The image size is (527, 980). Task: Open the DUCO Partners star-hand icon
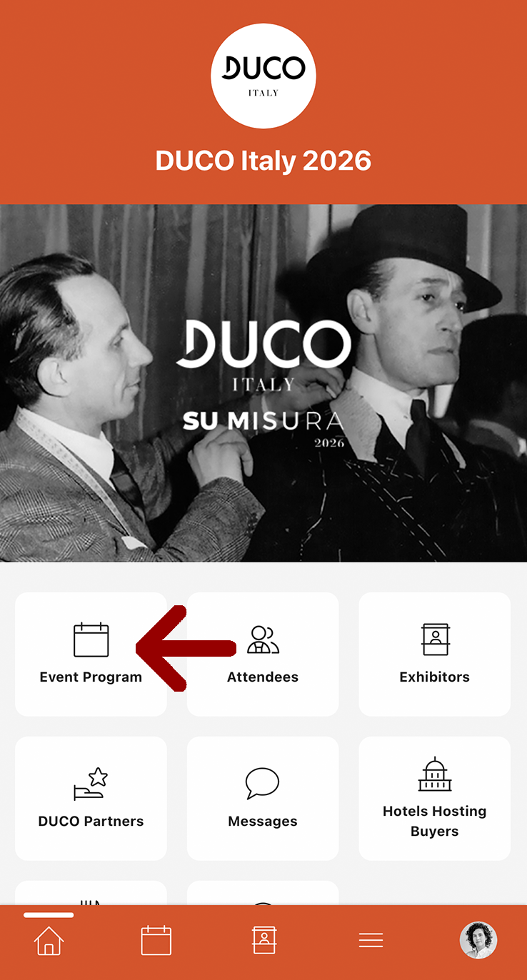[91, 784]
